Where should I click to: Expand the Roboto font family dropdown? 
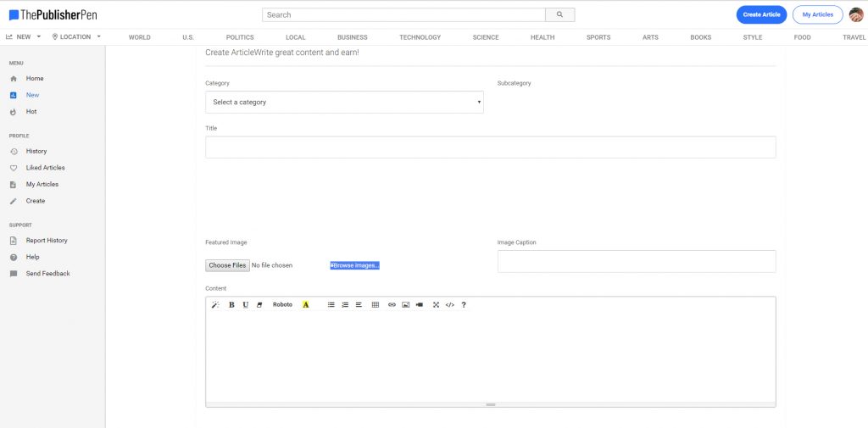pos(283,304)
